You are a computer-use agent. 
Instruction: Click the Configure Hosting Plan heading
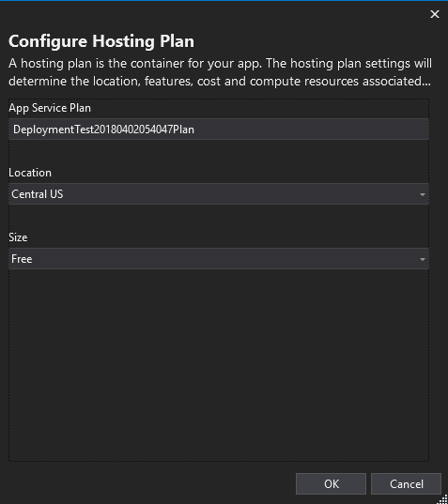click(x=101, y=41)
